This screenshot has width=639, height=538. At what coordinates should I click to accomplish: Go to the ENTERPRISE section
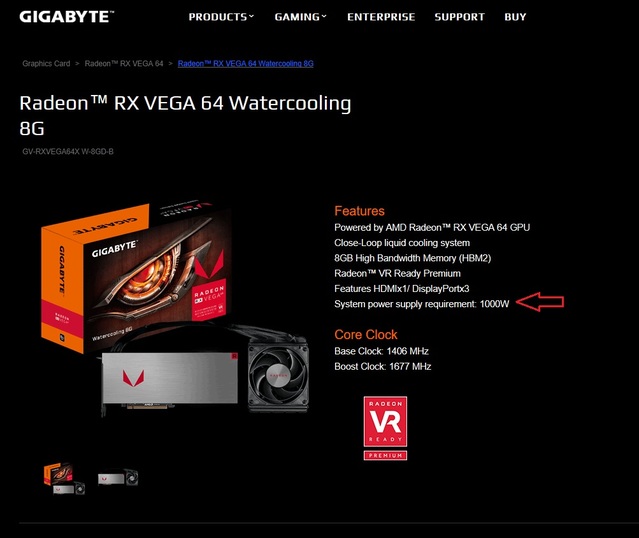[x=381, y=17]
